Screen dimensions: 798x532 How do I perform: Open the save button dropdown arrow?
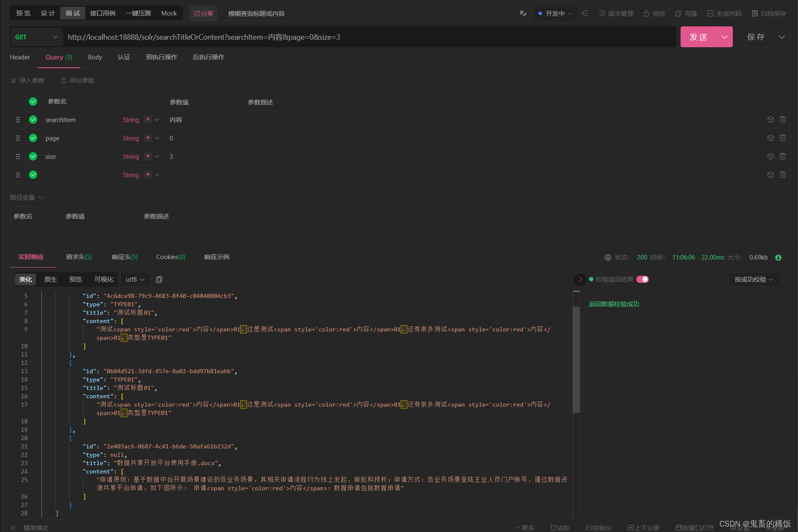pyautogui.click(x=782, y=37)
